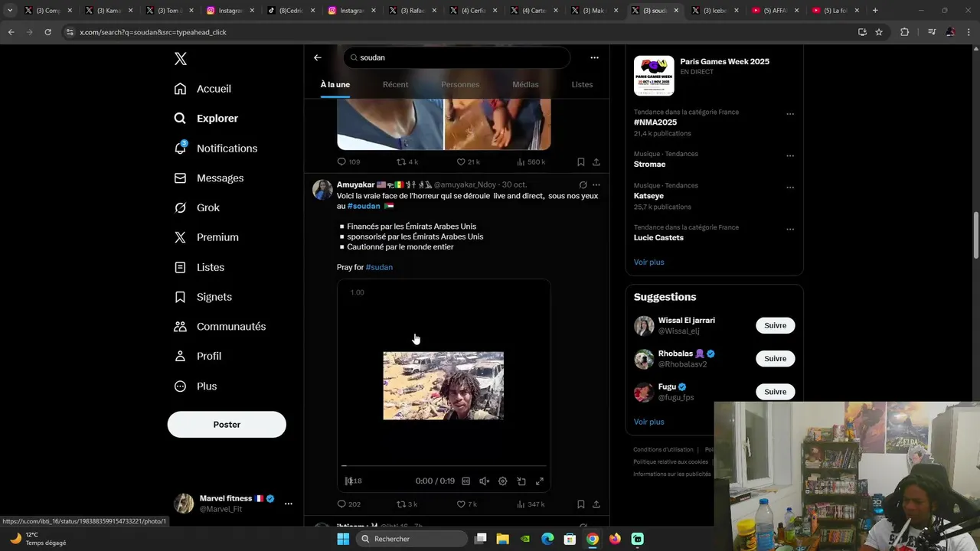Unmute the video sound
The width and height of the screenshot is (980, 551).
click(484, 481)
